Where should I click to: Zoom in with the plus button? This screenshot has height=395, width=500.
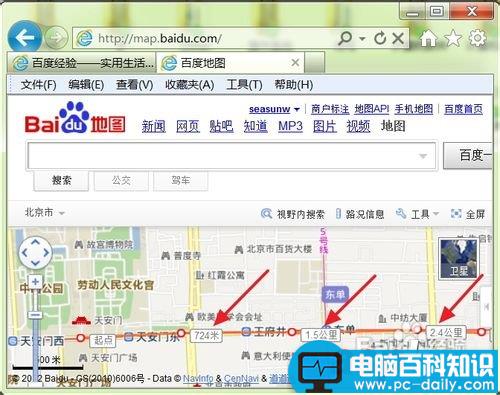point(35,282)
